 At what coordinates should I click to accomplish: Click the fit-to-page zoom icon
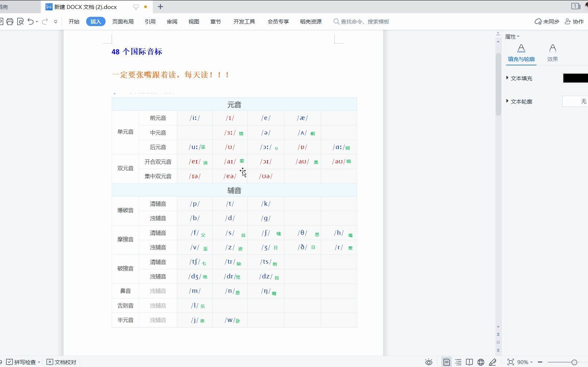coord(511,362)
